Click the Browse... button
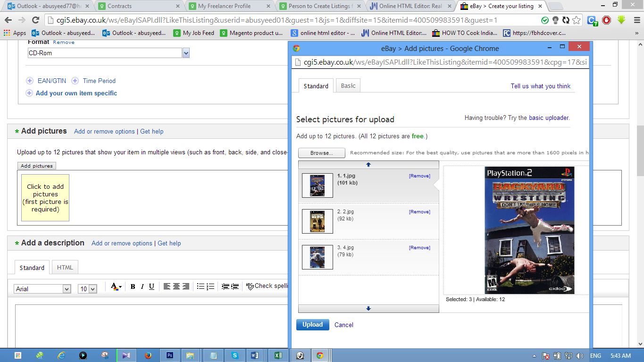The width and height of the screenshot is (644, 362). 322,153
